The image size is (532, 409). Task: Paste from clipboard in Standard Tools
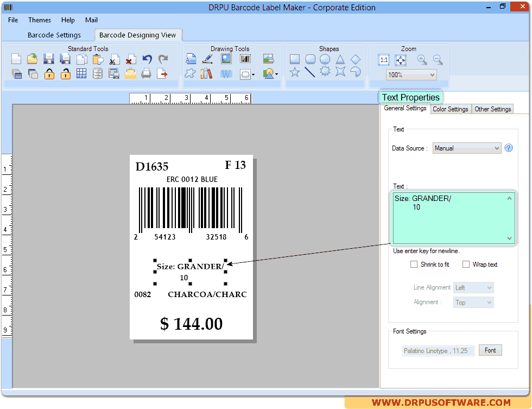pyautogui.click(x=98, y=59)
